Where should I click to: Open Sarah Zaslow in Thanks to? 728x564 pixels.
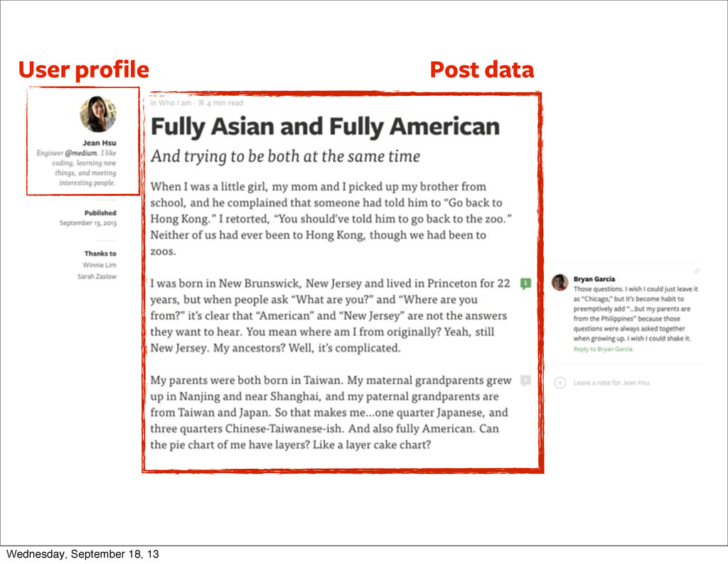(97, 276)
